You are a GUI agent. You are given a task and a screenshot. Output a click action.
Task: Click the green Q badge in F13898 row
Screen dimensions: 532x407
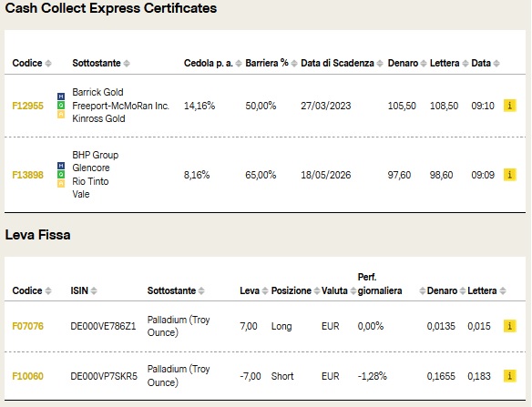click(61, 175)
